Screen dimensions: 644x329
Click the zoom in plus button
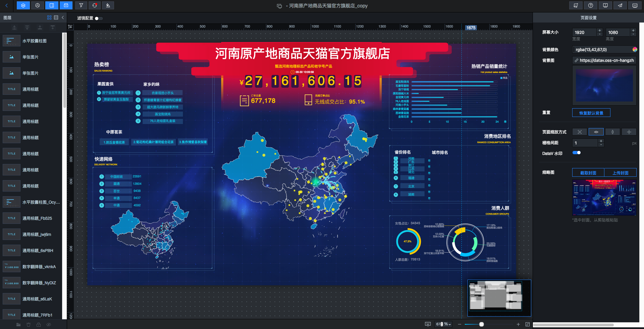click(518, 324)
